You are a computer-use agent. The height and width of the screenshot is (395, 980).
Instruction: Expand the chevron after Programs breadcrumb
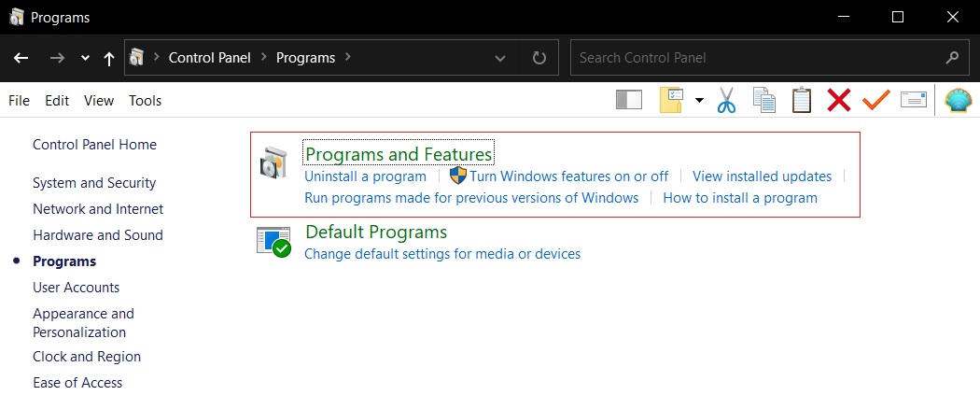click(347, 58)
